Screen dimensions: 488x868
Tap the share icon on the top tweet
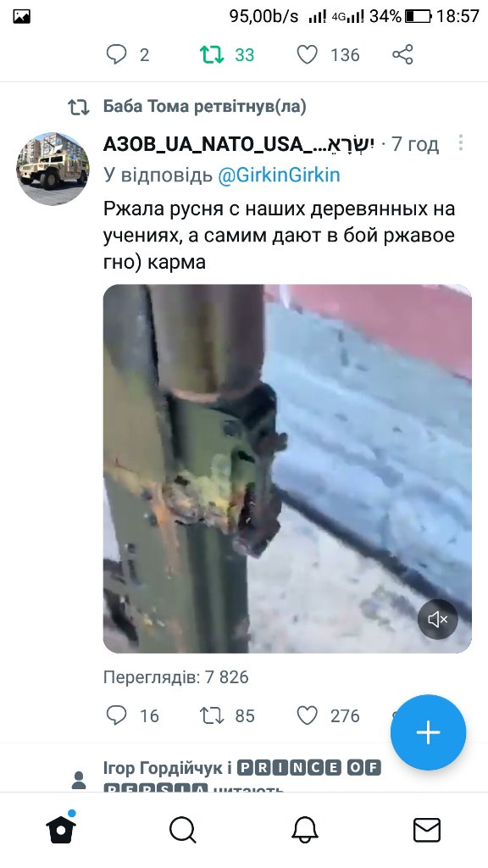click(x=402, y=55)
